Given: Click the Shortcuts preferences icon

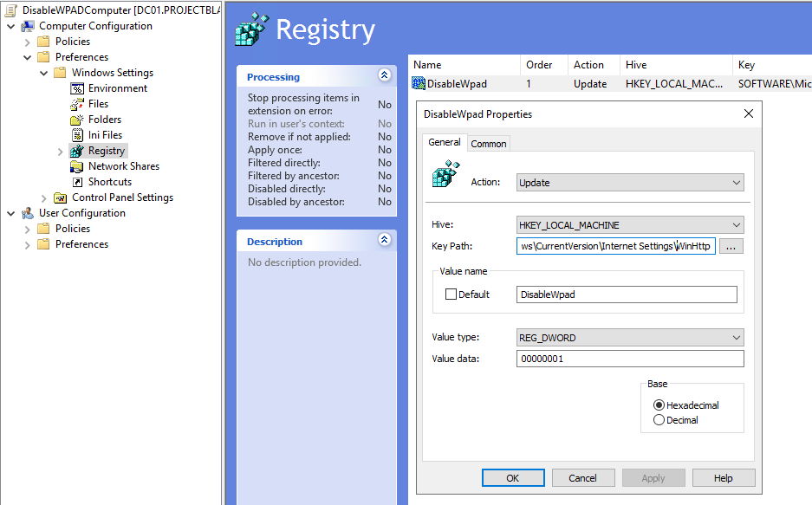Looking at the screenshot, I should click(76, 181).
